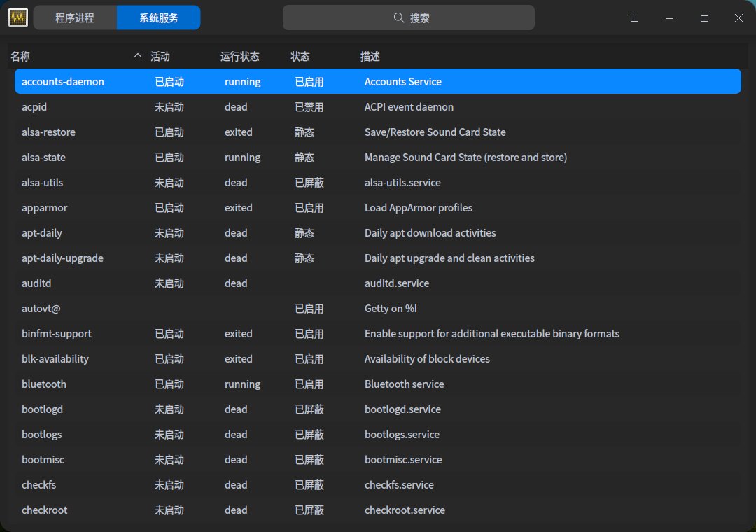Click the 状态 column header

point(300,57)
